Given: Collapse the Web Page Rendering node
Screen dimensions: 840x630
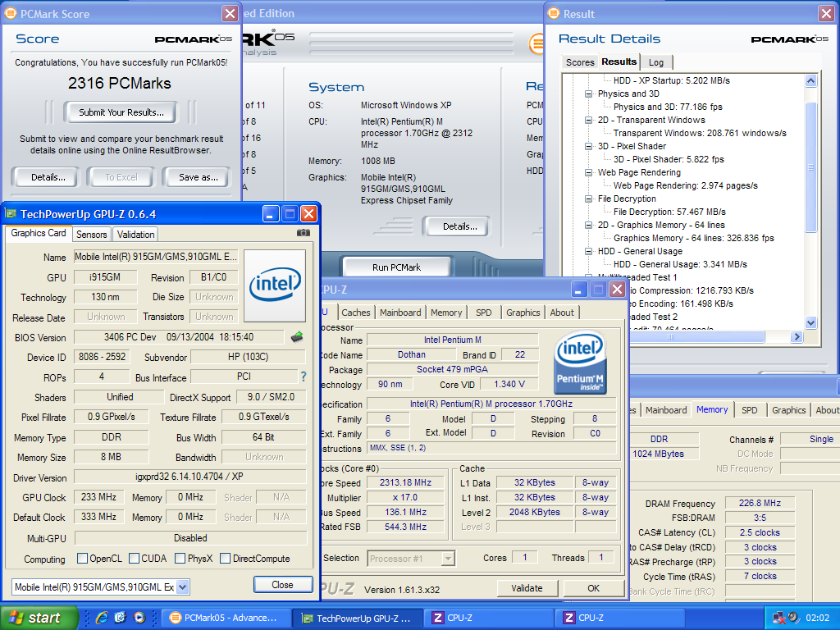Looking at the screenshot, I should [x=589, y=172].
